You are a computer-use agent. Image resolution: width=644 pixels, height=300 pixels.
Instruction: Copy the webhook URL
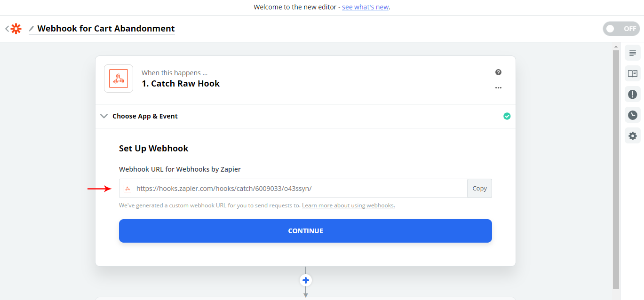click(479, 189)
